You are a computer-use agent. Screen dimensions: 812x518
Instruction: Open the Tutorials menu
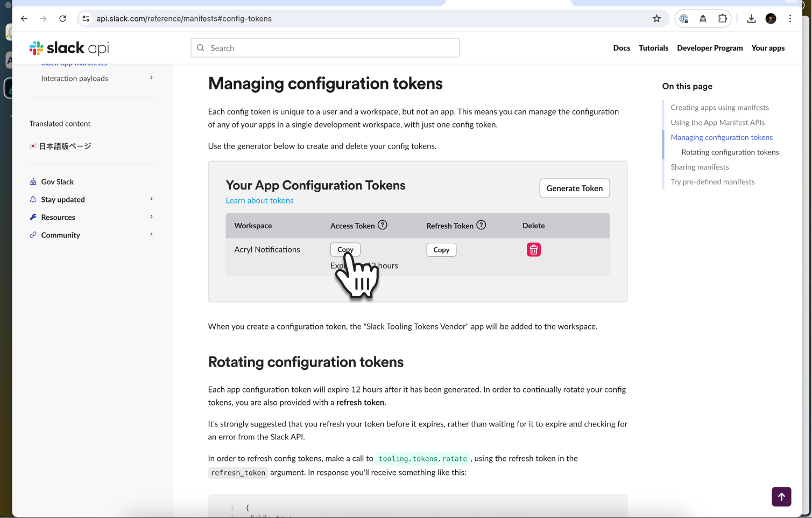point(653,48)
